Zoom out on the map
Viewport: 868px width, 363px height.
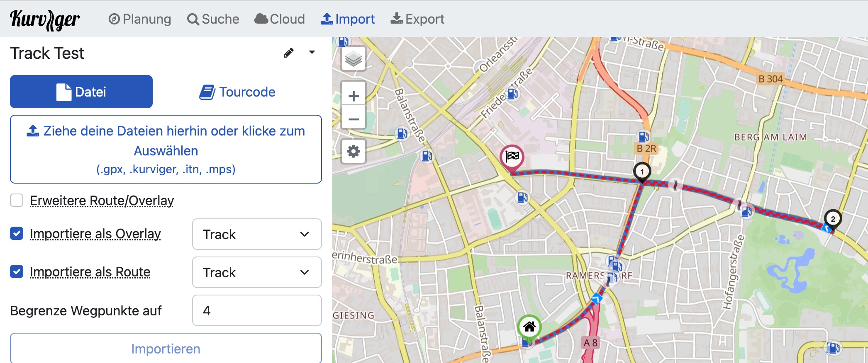coord(354,119)
